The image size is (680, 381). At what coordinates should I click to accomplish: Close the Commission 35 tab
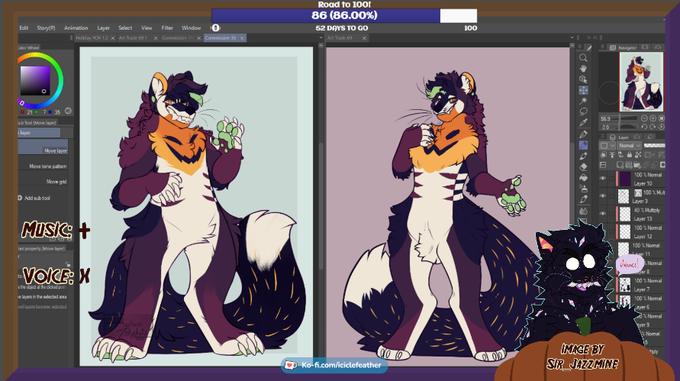coord(242,38)
